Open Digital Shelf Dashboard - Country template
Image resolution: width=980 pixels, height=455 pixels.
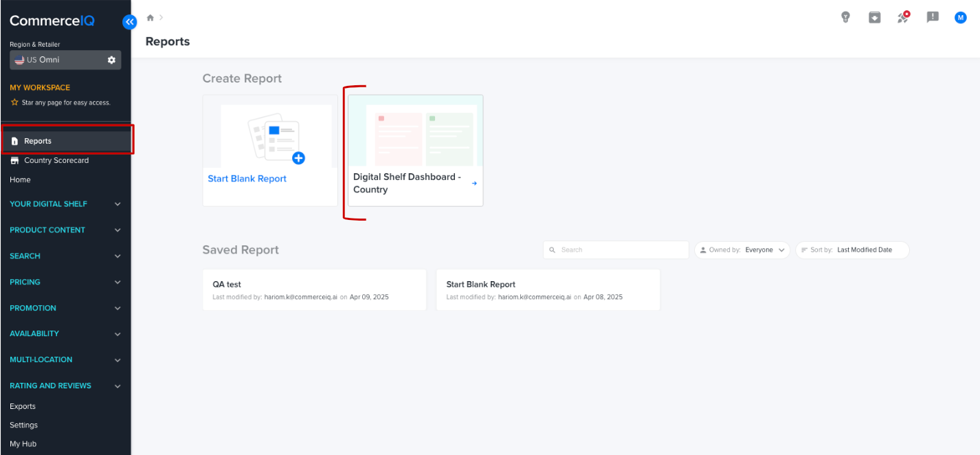click(415, 151)
